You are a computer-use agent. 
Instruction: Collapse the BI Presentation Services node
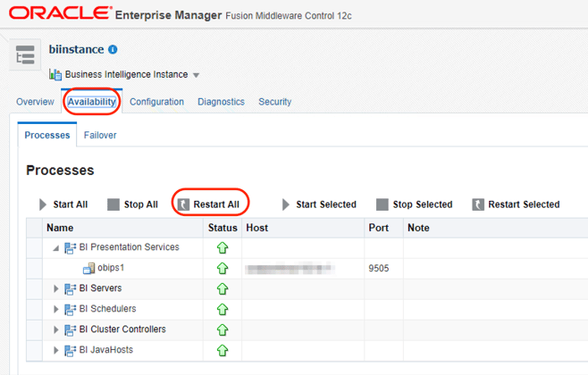[56, 248]
